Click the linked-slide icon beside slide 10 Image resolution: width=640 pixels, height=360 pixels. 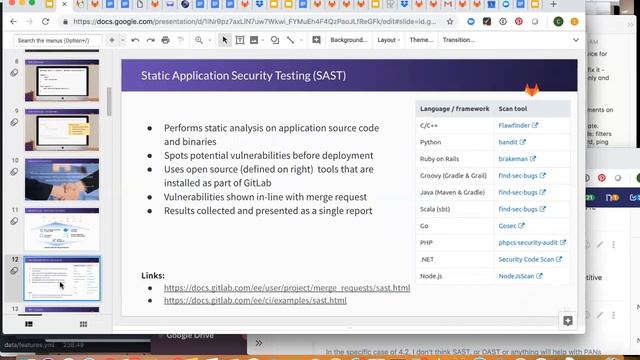coord(14,172)
